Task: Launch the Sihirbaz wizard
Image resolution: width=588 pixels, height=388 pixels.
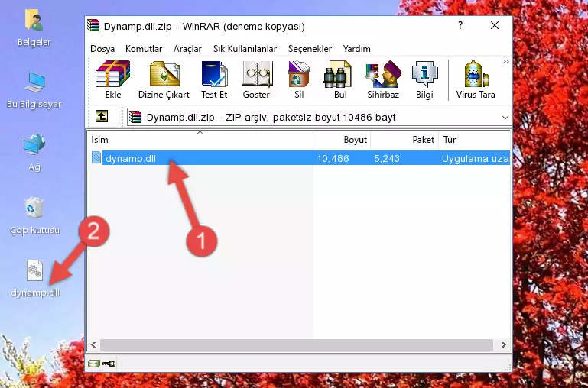Action: click(383, 79)
